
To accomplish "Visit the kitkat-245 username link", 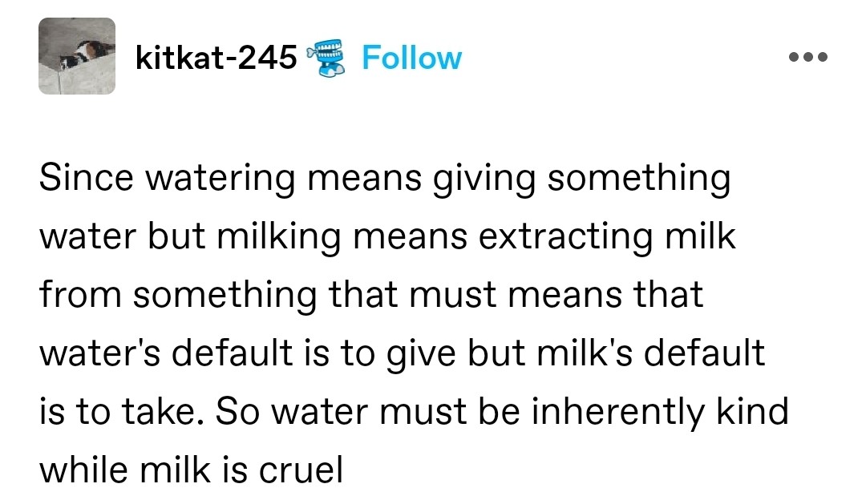I will (x=216, y=58).
